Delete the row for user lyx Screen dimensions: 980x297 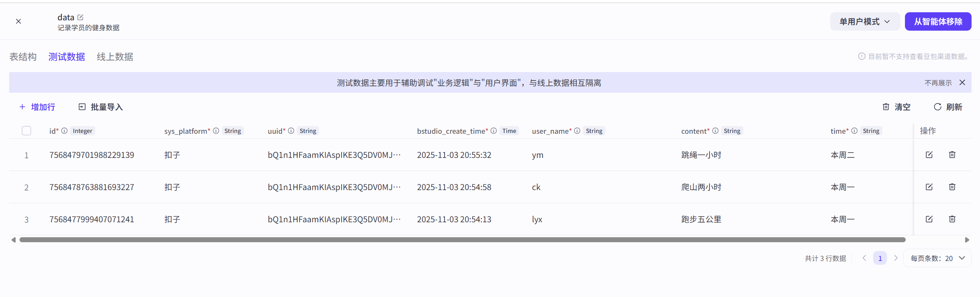pos(952,219)
